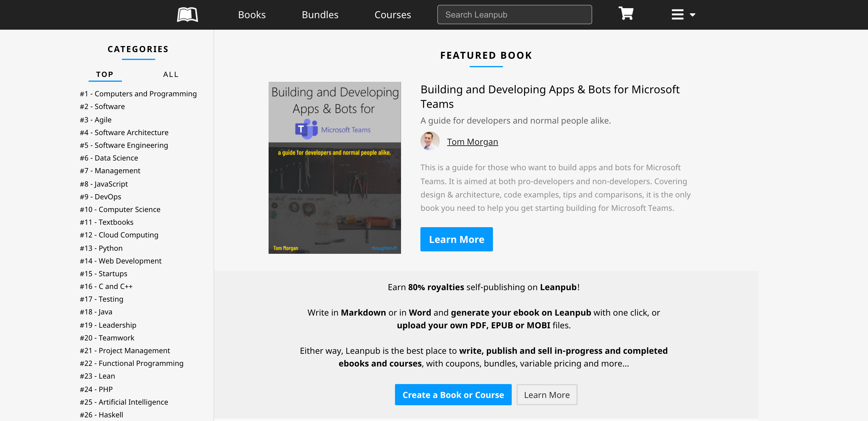
Task: Click the featured book cover thumbnail
Action: 334,168
